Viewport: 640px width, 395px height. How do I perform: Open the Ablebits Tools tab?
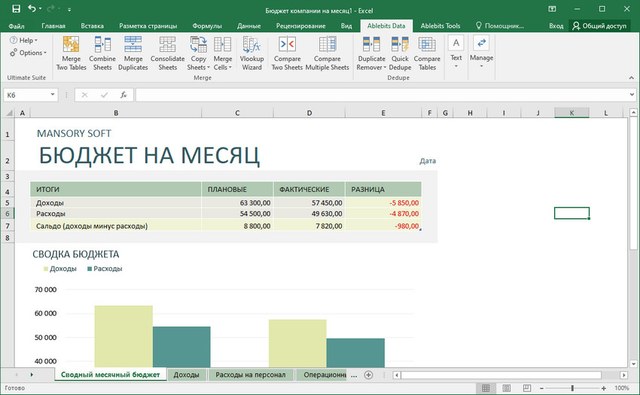click(440, 26)
